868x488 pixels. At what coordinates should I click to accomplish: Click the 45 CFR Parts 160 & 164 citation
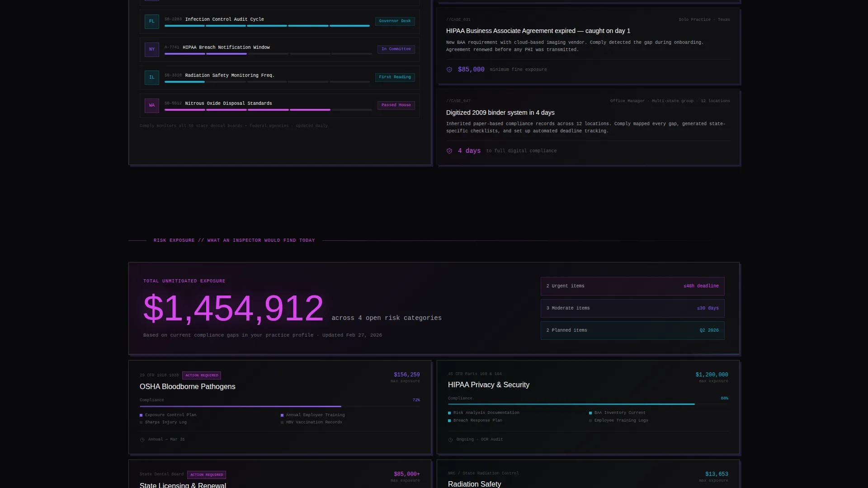[475, 374]
